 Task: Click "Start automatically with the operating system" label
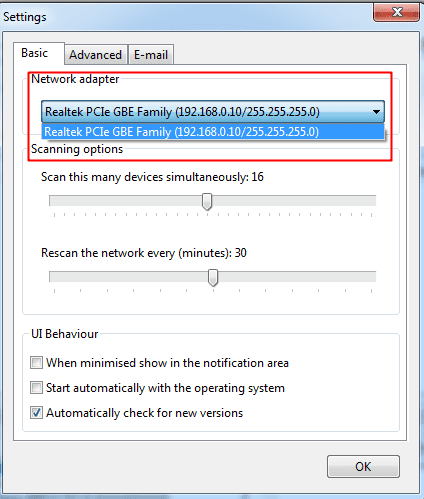[165, 388]
